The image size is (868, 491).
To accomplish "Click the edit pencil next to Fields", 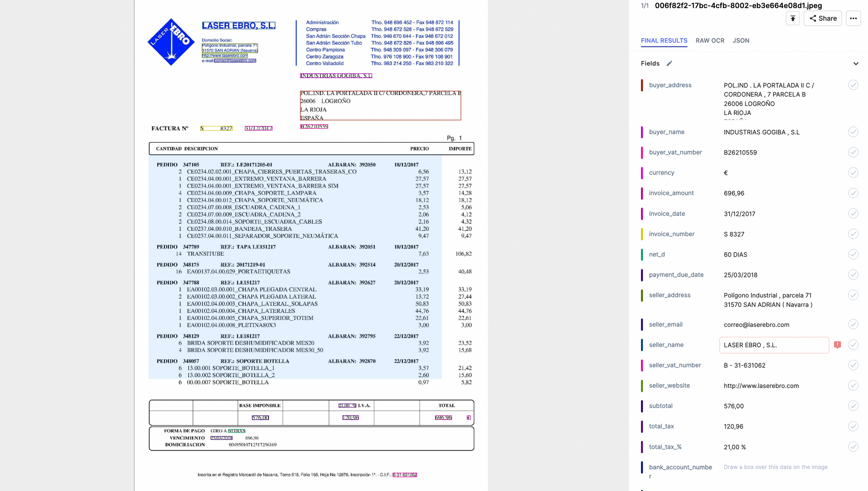I will 669,63.
